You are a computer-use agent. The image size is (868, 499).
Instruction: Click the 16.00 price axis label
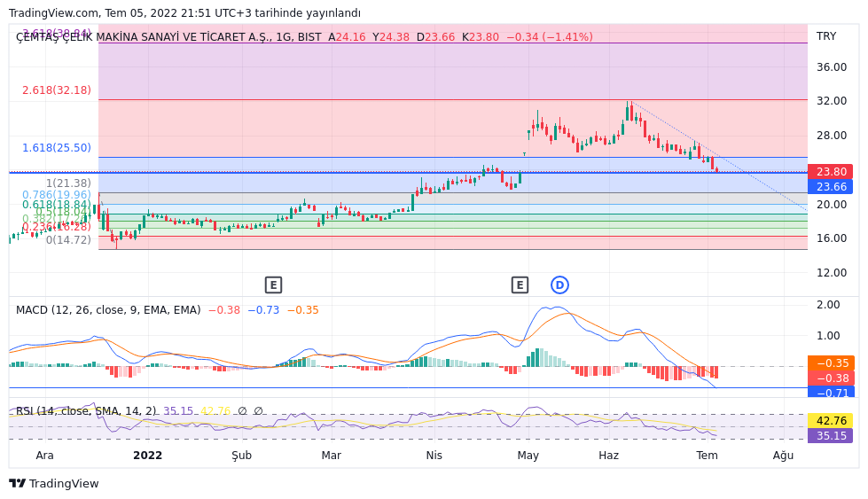pos(832,238)
